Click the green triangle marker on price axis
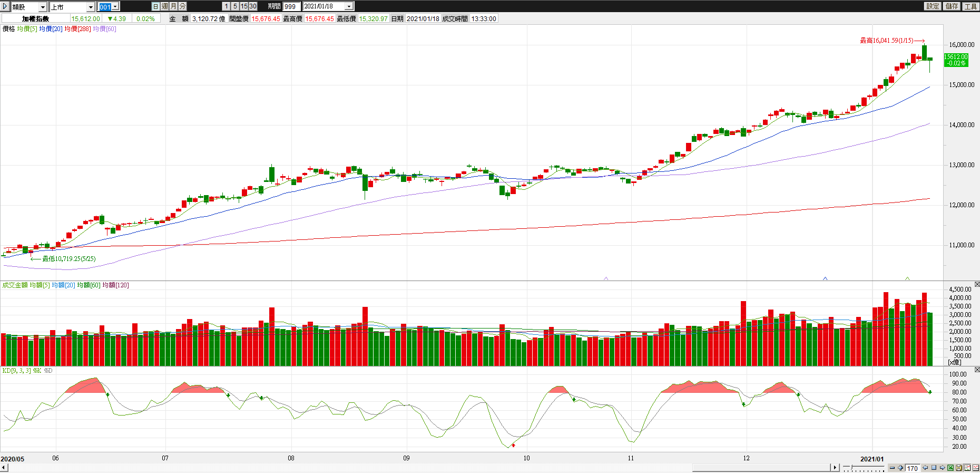980x473 pixels. [x=907, y=278]
